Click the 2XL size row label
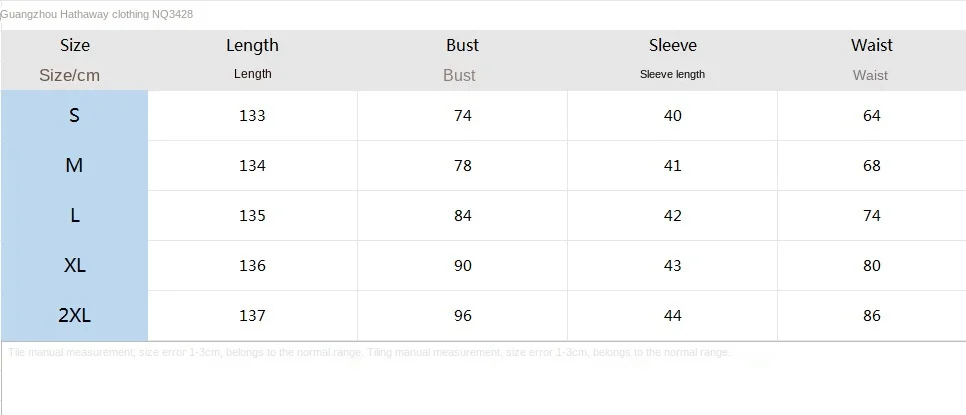Screen dimensions: 966x415 [x=74, y=315]
